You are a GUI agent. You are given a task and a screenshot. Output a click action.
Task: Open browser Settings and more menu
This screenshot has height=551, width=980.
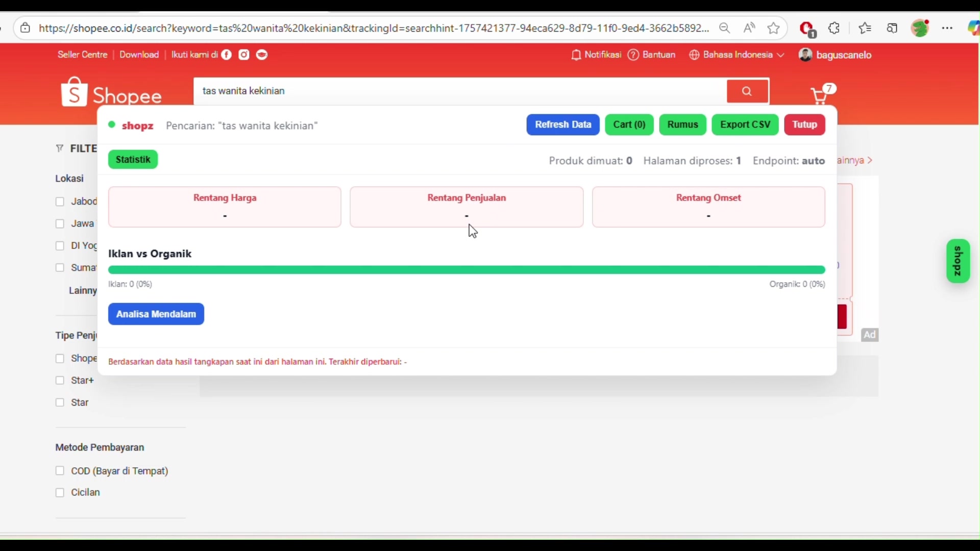pyautogui.click(x=948, y=28)
